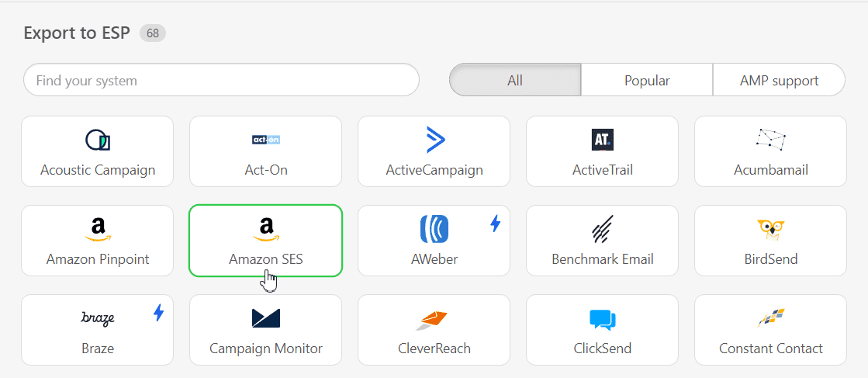Click the Acumbamail network logo

pos(770,139)
